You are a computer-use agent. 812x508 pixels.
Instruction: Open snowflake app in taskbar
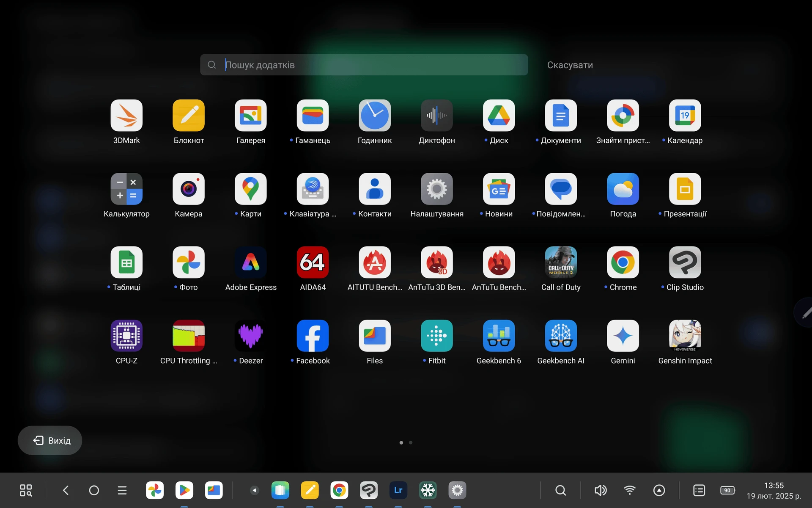pyautogui.click(x=428, y=490)
